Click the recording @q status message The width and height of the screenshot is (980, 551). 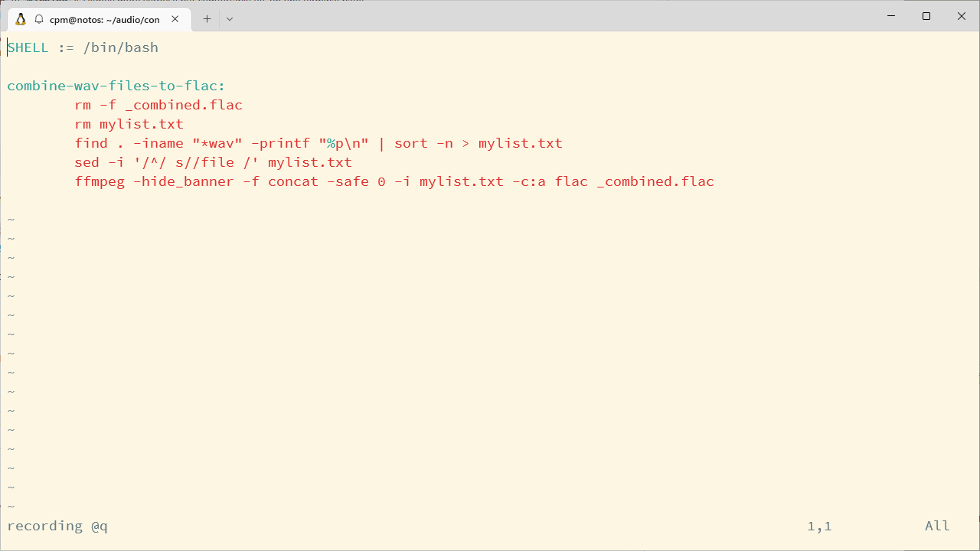[x=57, y=527]
